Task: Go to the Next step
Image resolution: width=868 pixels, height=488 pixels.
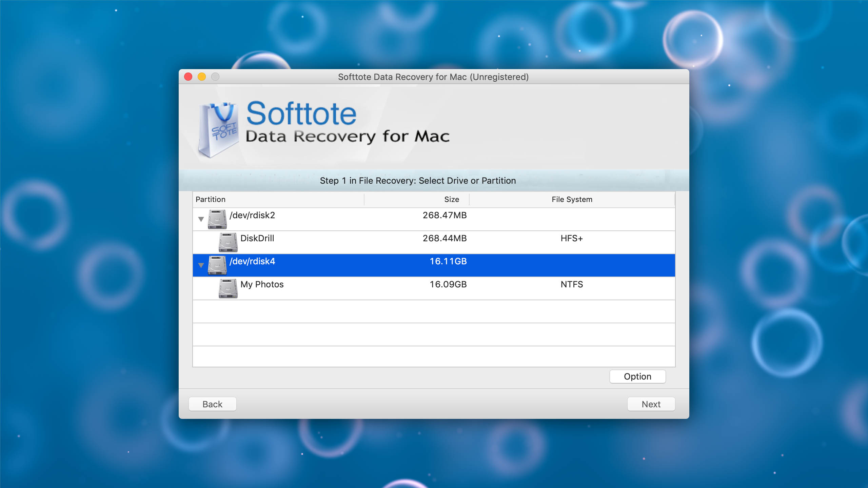Action: click(651, 404)
